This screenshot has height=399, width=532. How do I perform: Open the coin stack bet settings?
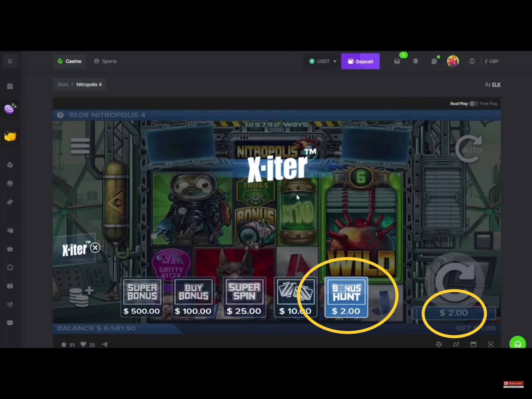[x=81, y=297]
